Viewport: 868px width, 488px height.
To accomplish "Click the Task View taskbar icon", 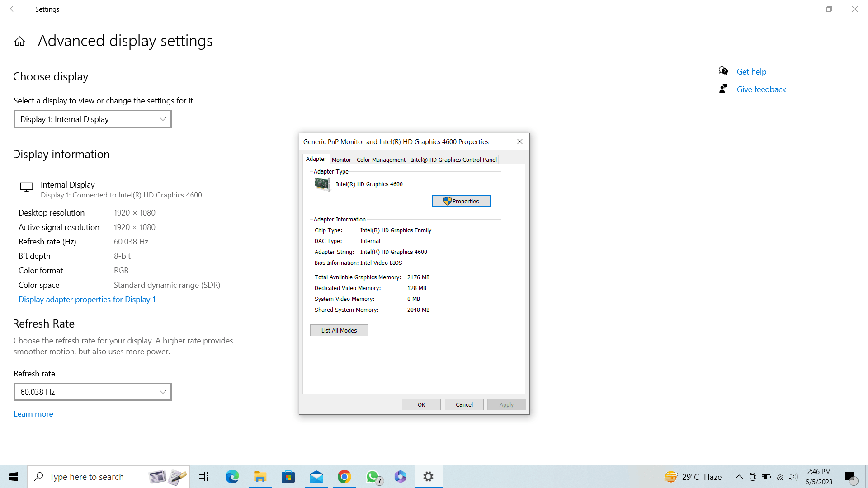I will point(203,477).
